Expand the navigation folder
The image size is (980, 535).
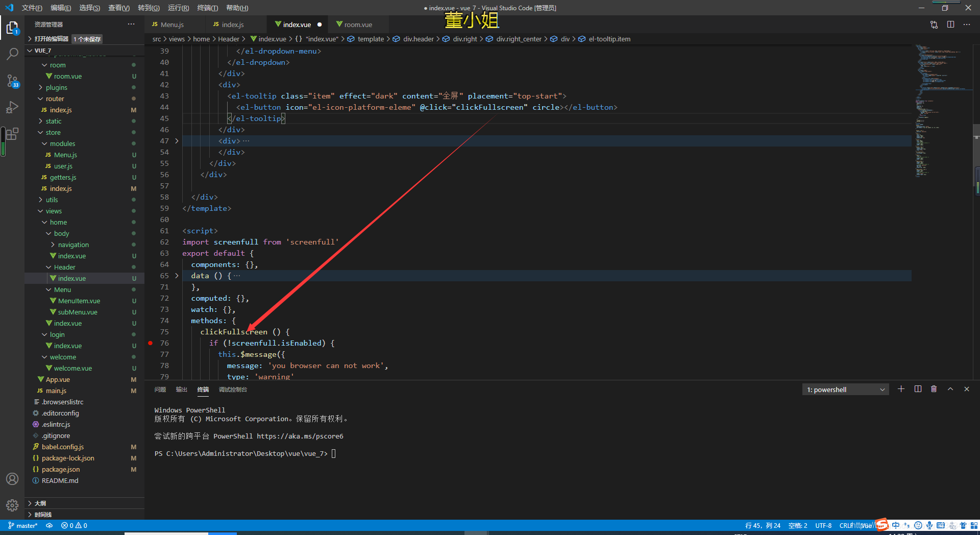(x=73, y=245)
